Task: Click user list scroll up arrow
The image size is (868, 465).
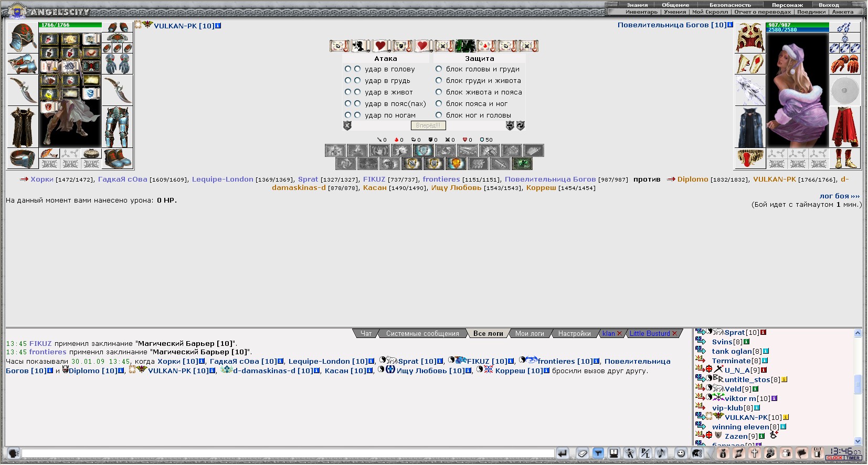Action: coord(858,333)
